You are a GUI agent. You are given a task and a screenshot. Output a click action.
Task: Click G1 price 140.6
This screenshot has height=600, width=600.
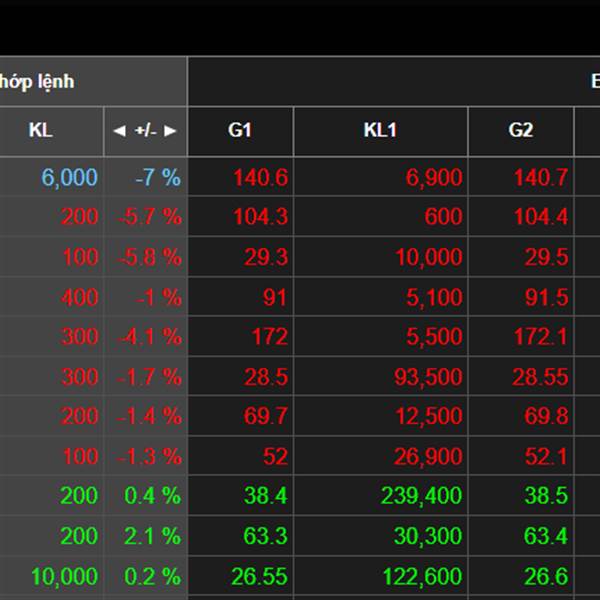click(x=261, y=178)
